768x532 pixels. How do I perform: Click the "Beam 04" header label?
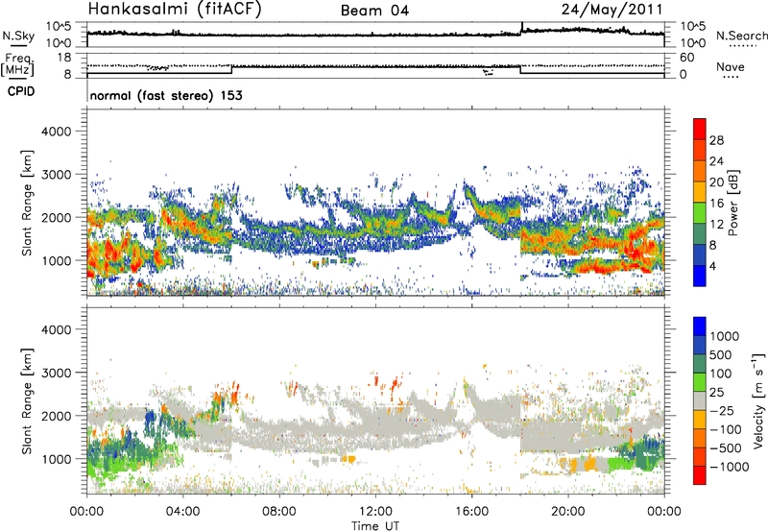pyautogui.click(x=374, y=11)
